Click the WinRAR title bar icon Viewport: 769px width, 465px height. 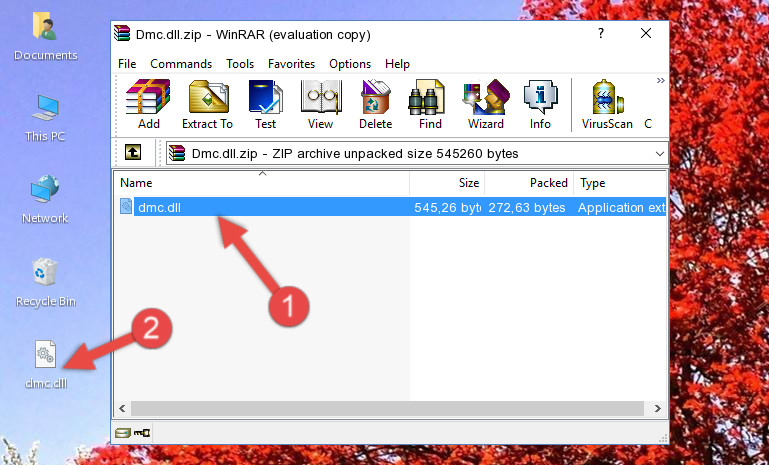tap(123, 33)
